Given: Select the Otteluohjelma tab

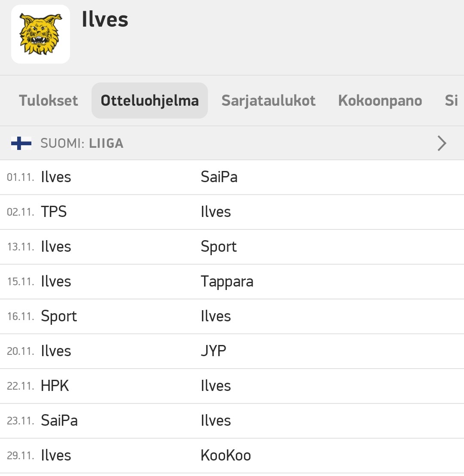Looking at the screenshot, I should coord(150,101).
